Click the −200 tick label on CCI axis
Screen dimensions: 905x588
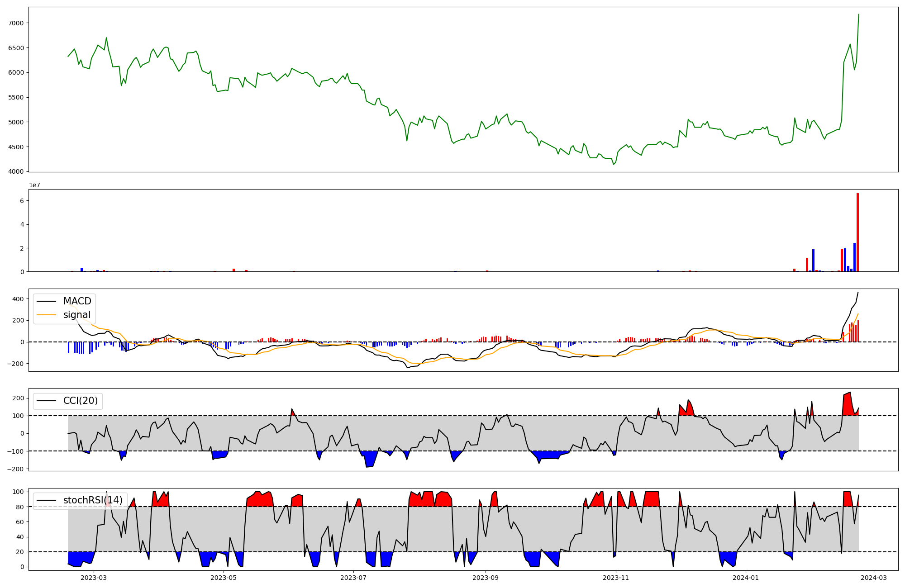click(15, 469)
